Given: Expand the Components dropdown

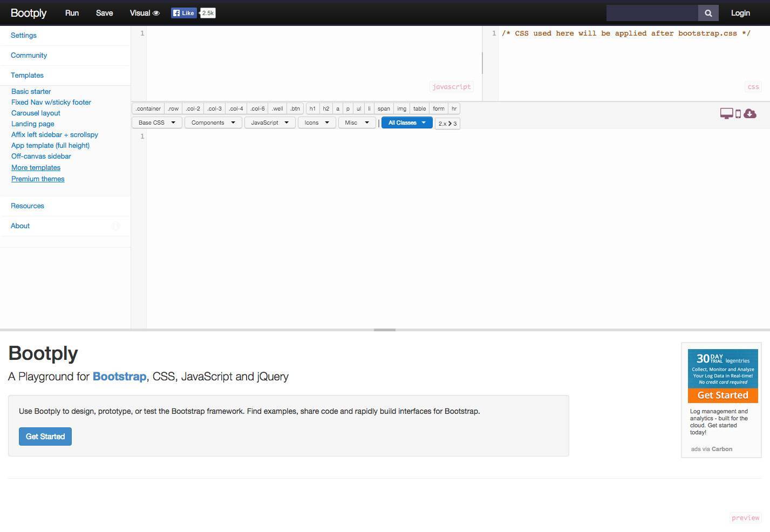Looking at the screenshot, I should point(213,122).
